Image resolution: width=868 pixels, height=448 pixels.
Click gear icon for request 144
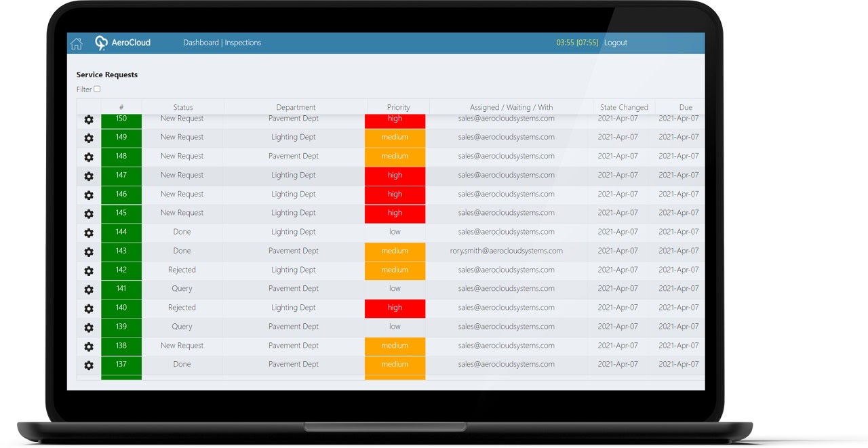tap(89, 232)
